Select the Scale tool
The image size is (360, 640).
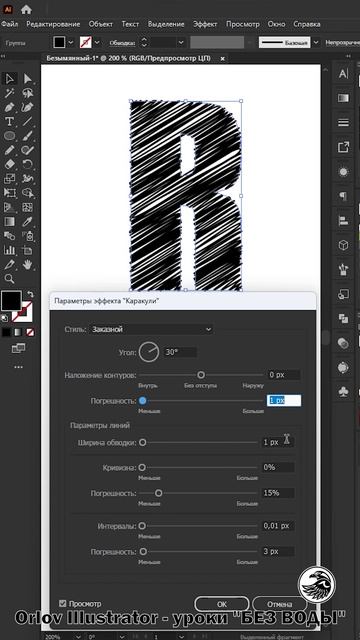pos(9,178)
